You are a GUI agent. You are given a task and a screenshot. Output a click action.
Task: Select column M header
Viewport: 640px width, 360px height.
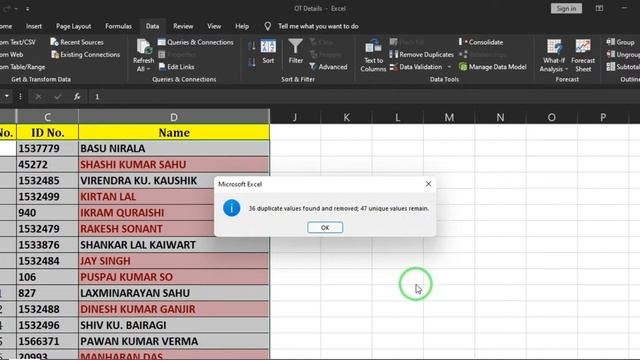click(449, 118)
